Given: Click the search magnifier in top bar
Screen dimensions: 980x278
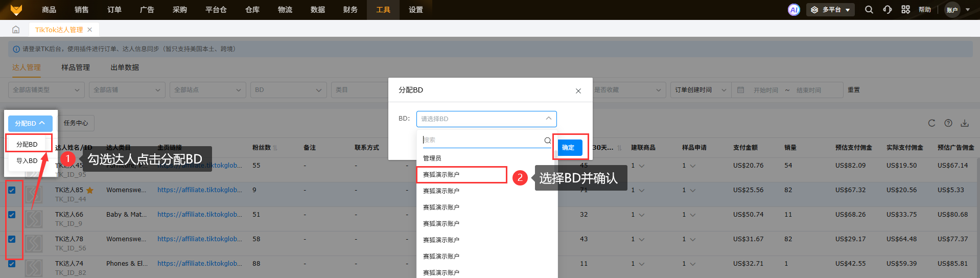Looking at the screenshot, I should pos(869,10).
